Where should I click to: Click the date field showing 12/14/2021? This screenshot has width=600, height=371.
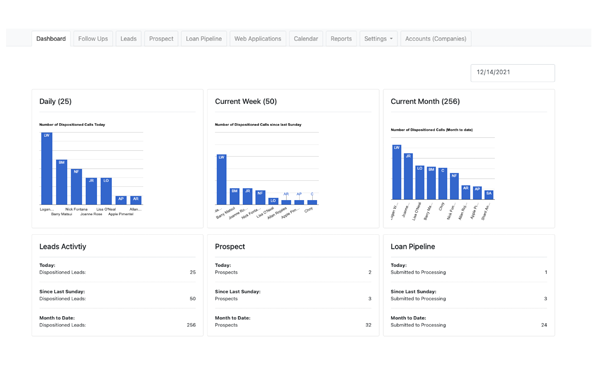(513, 73)
